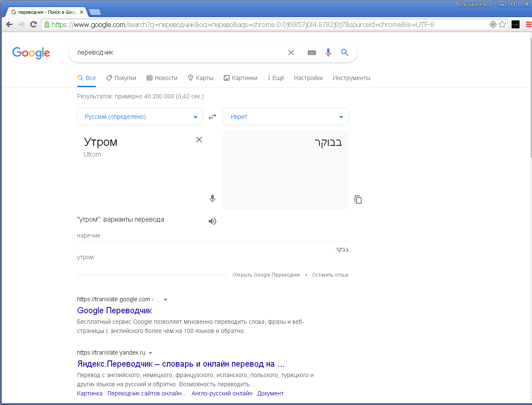This screenshot has width=532, height=405.
Task: Click the location target icon in the address bar
Action: coord(493,25)
